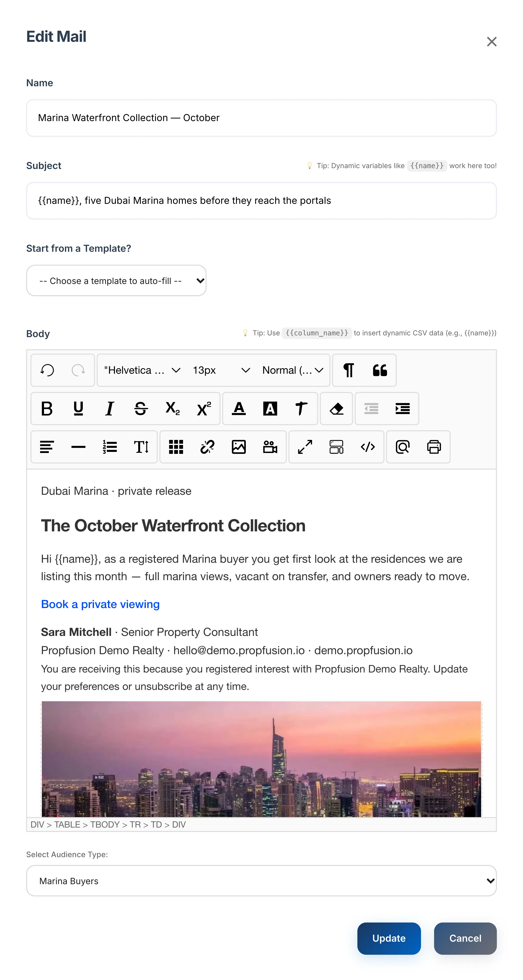Open the paragraph format button
Viewport: 523px width, 980px height.
349,370
